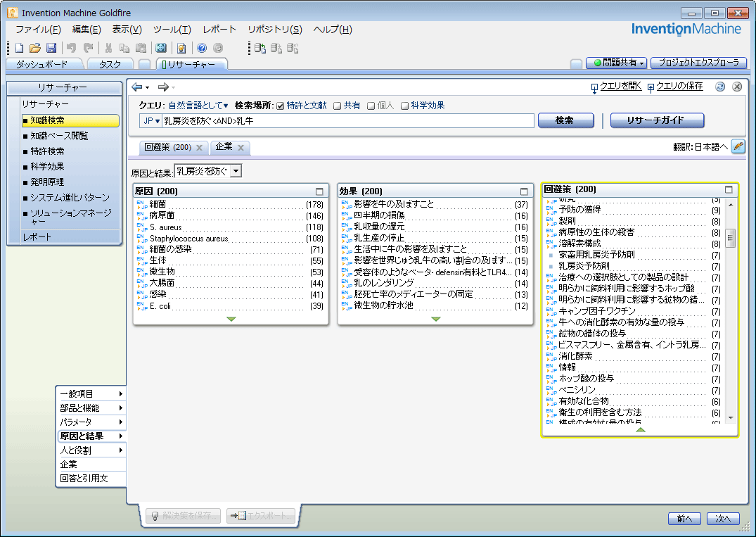Click the 回避策 list scrollbar thumb
This screenshot has height=537, width=756.
[x=731, y=238]
